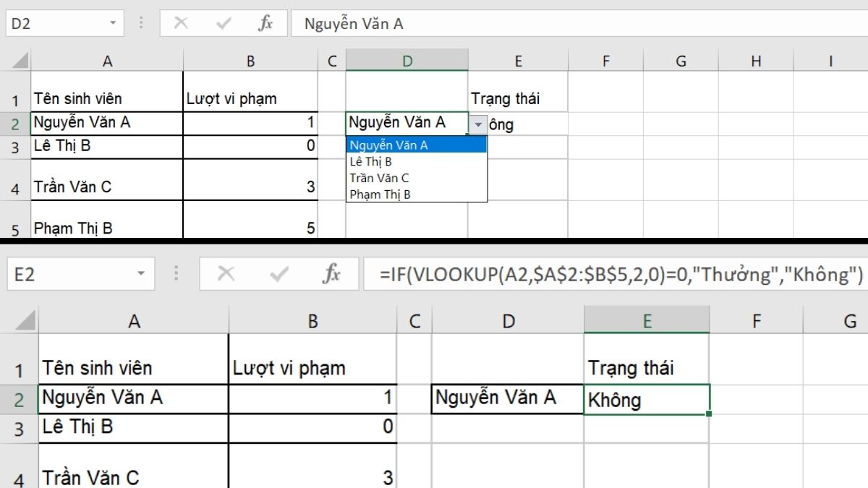Click bottom formula bar with IF VLOOKUP formula
This screenshot has width=868, height=488.
(x=615, y=274)
